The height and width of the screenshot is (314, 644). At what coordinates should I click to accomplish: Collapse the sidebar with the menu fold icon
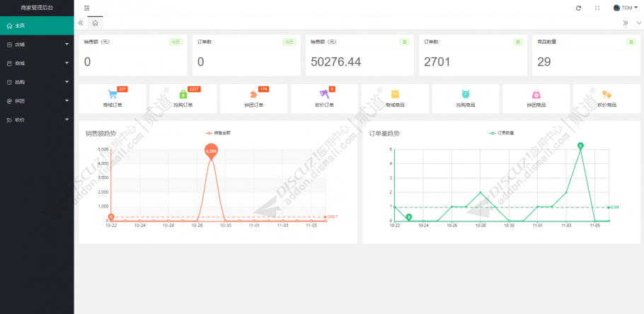tap(86, 8)
